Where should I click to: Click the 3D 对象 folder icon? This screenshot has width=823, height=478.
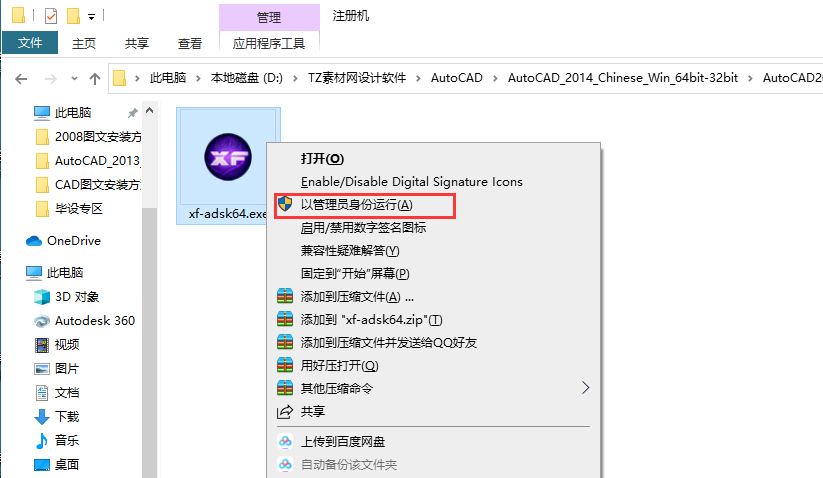pyautogui.click(x=42, y=297)
